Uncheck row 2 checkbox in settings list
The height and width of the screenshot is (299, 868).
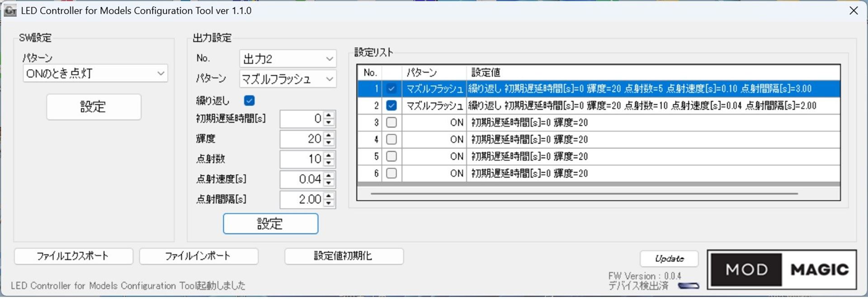pos(392,105)
